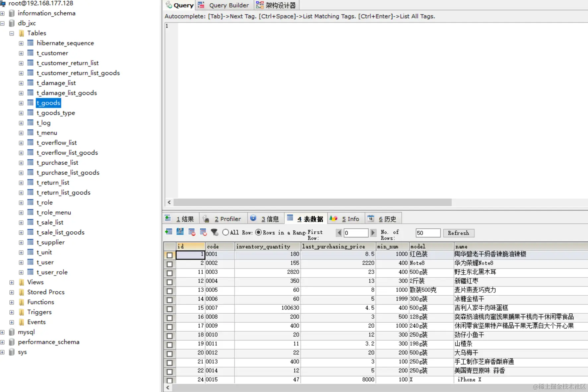Click the No. of Rows input field
Image resolution: width=588 pixels, height=392 pixels.
click(428, 233)
